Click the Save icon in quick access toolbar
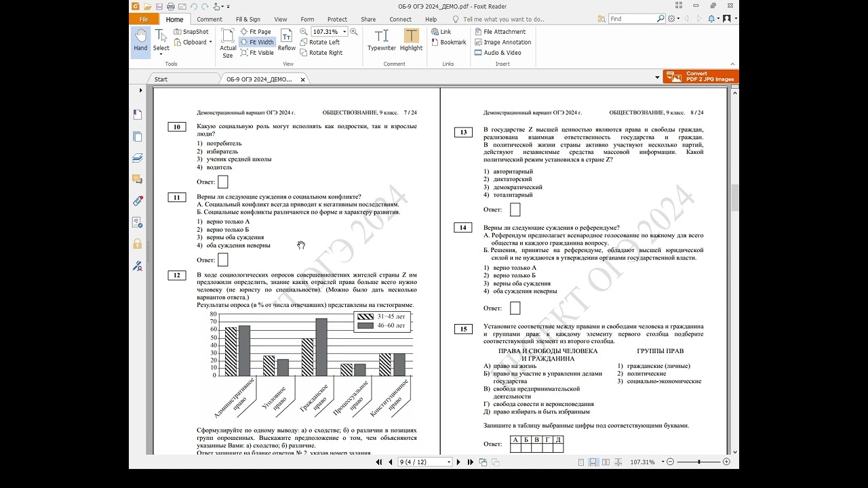This screenshot has width=868, height=488. coord(159,7)
